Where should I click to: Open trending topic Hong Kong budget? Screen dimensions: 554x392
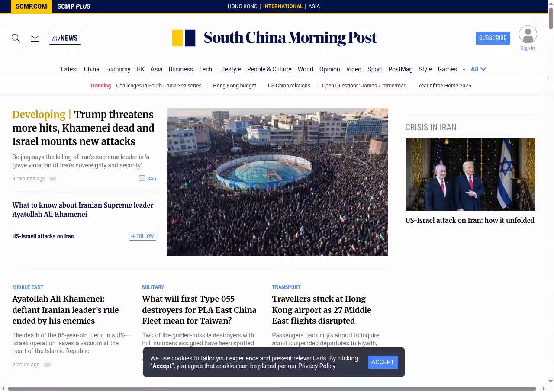(x=235, y=86)
